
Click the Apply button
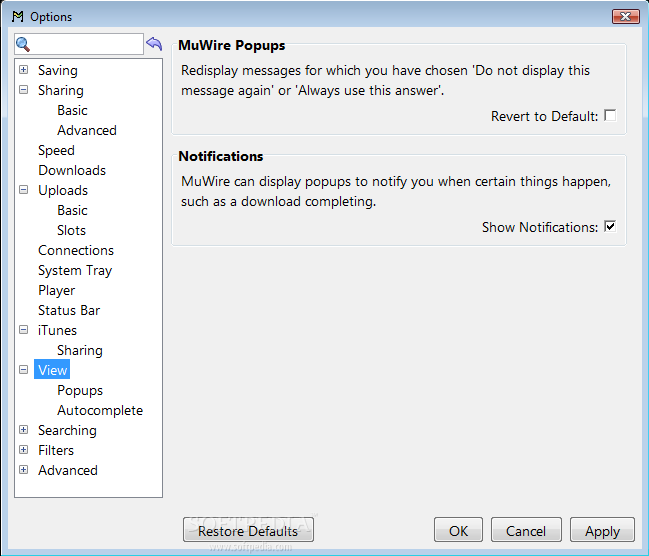point(602,530)
